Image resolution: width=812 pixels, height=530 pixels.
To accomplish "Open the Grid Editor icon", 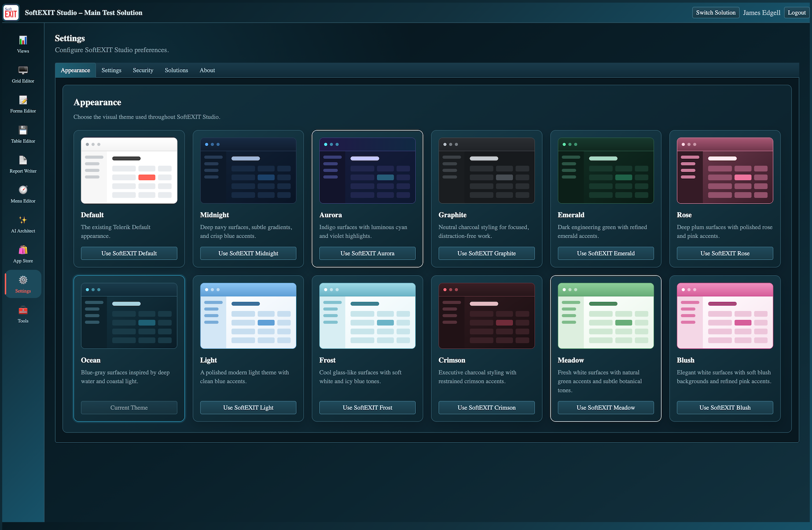I will pos(23,70).
